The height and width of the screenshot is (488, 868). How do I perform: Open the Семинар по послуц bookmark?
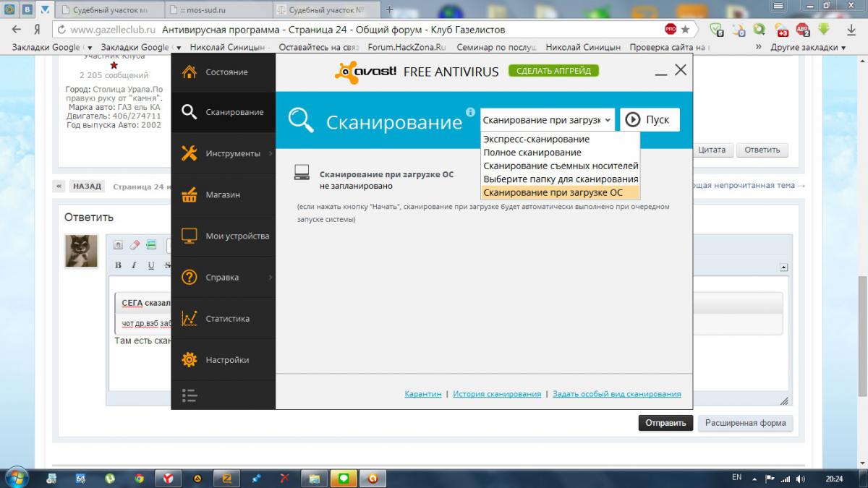(x=495, y=47)
